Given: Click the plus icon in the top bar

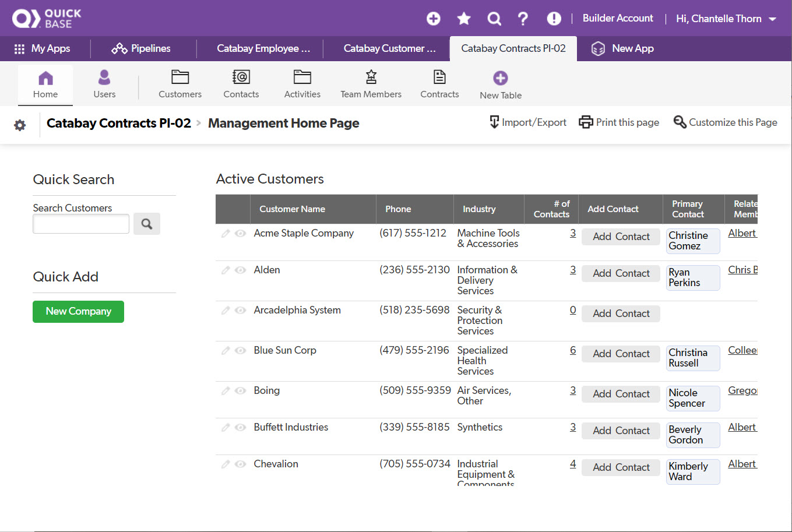Looking at the screenshot, I should 433,19.
